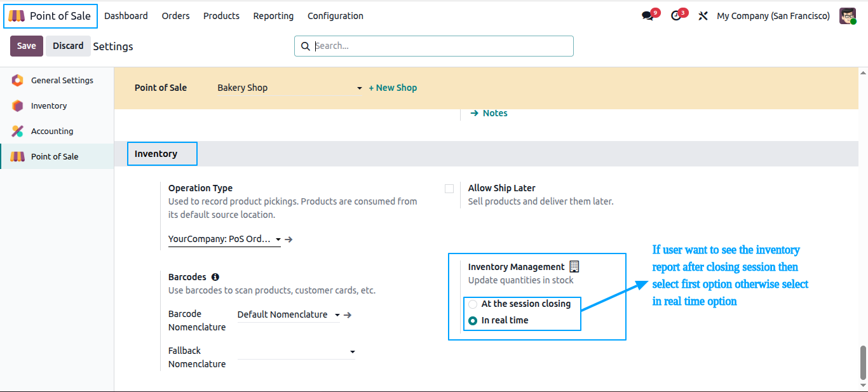
Task: Follow the Notes link
Action: (x=495, y=113)
